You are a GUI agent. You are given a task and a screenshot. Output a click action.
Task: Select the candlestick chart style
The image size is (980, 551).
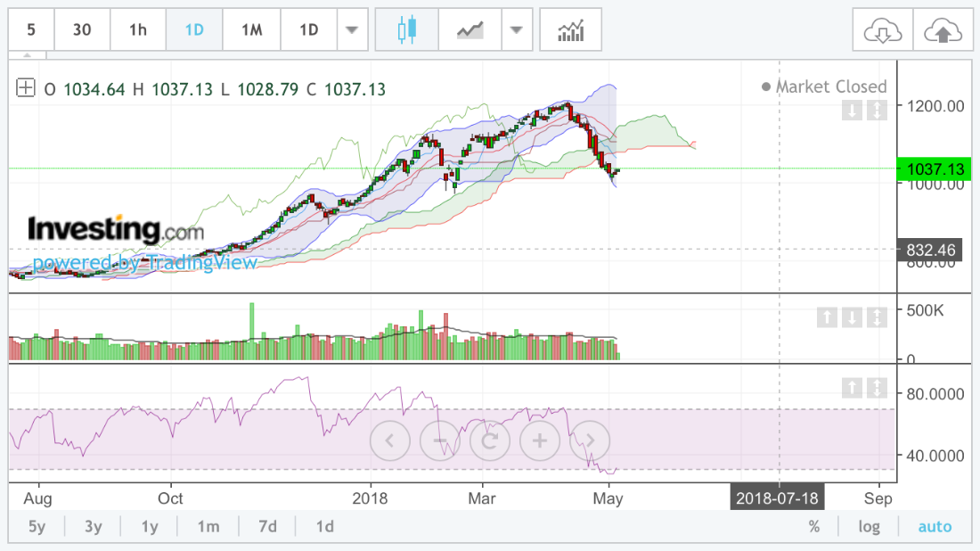pyautogui.click(x=407, y=29)
